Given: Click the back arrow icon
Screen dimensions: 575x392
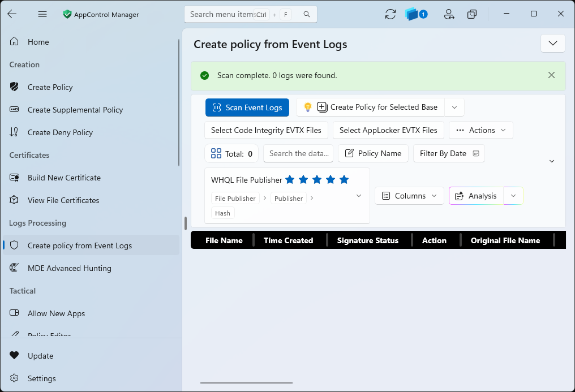Looking at the screenshot, I should coord(12,14).
